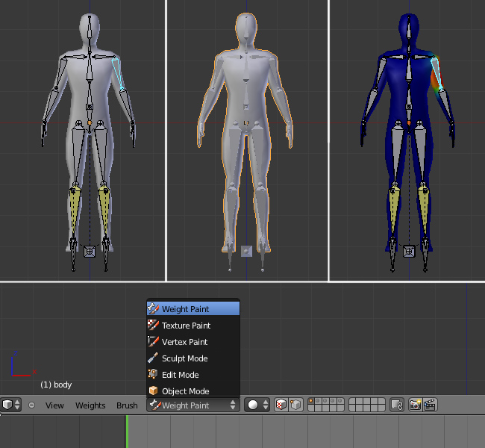Screen dimensions: 485x448
Task: Toggle face selection masking for painting
Action: pos(281,405)
